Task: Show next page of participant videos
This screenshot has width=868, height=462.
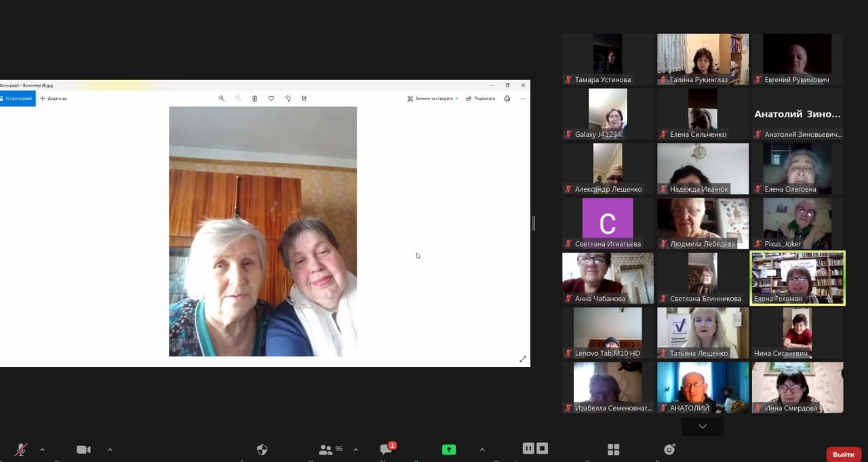Action: pos(703,427)
